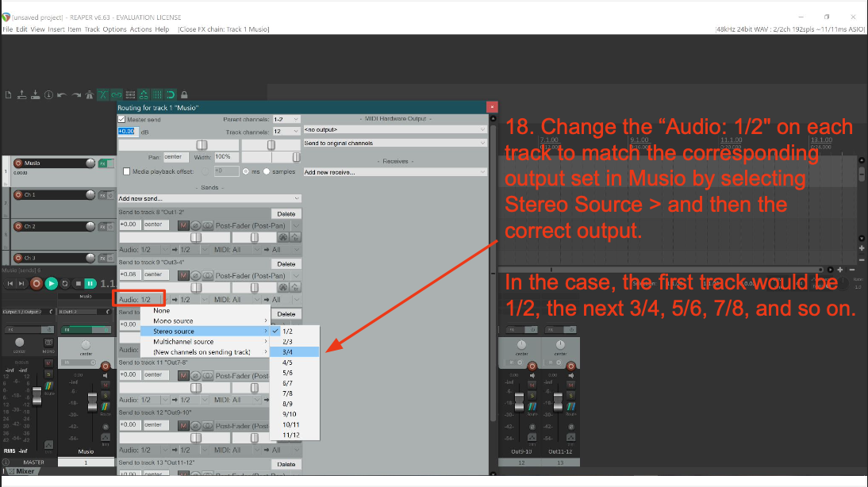Toggle envelope points move with items
Image resolution: width=868 pixels, height=487 pixels.
coord(144,94)
